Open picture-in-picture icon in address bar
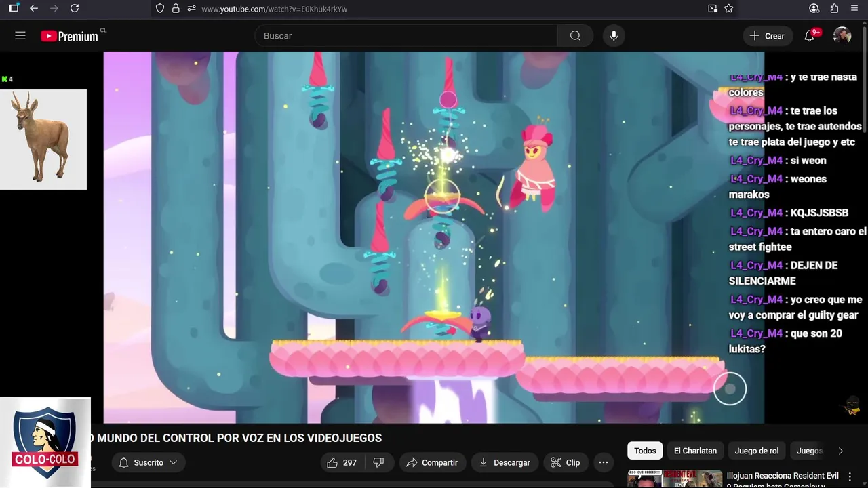The width and height of the screenshot is (868, 488). 713,8
